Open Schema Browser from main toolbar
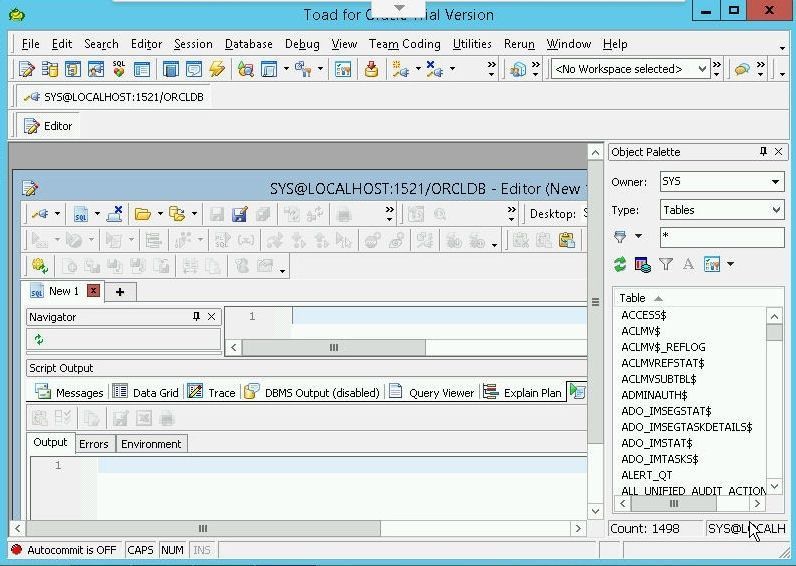Viewport: 796px width, 566px height. pos(50,69)
